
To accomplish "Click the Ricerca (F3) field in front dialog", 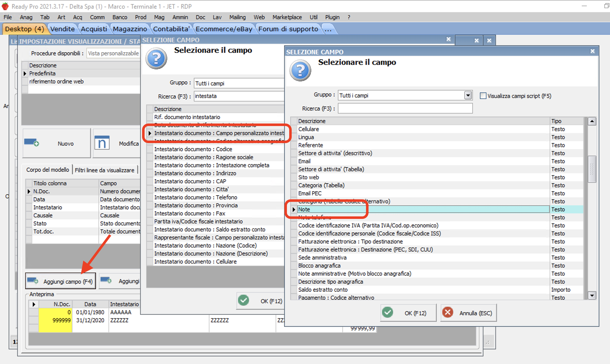I will click(x=405, y=108).
